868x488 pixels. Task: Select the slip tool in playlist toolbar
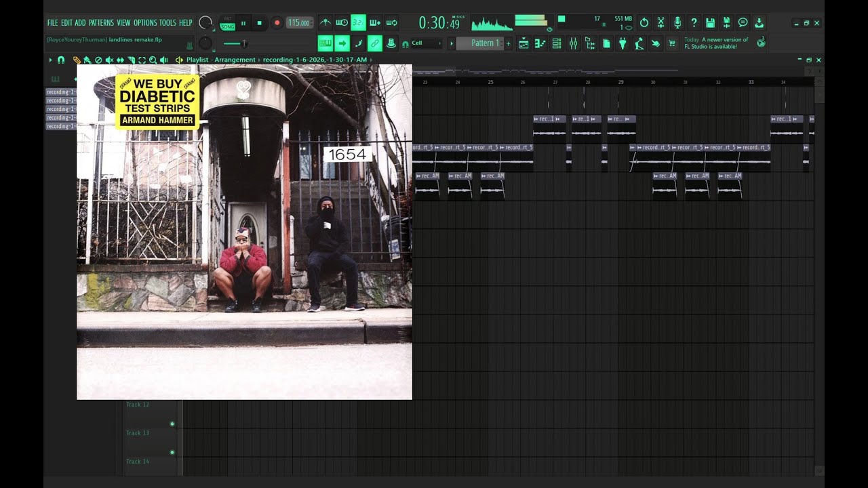click(x=120, y=60)
